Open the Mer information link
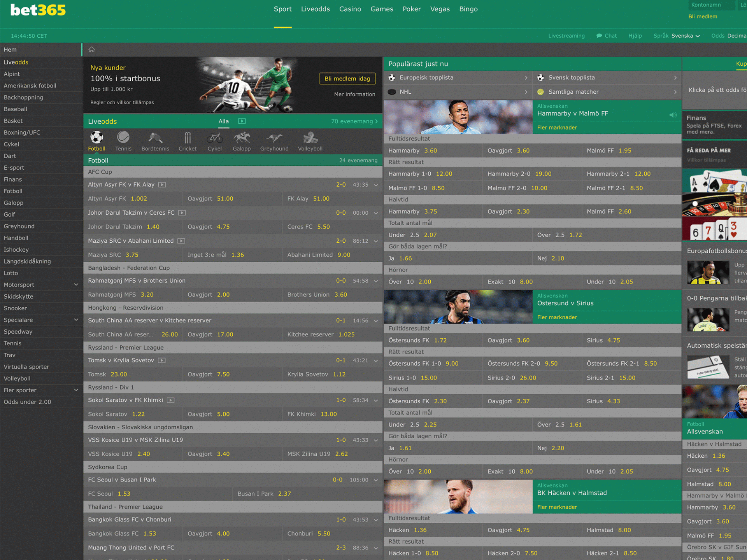747x560 pixels. point(354,94)
